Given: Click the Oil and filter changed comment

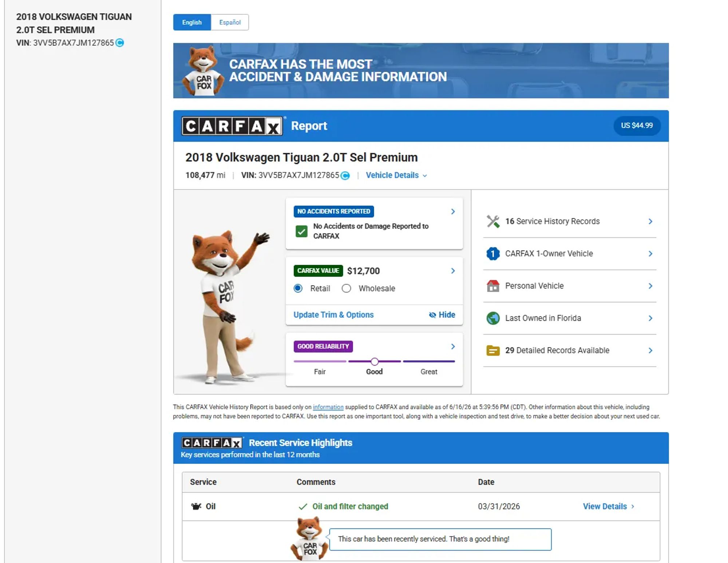Looking at the screenshot, I should point(350,507).
